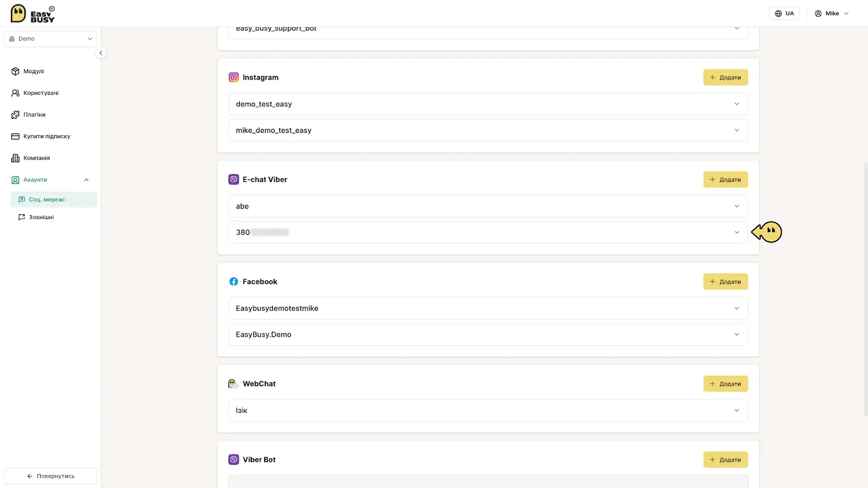Screen dimensions: 868x488
Task: Click the Модулі cube icon
Action: tap(15, 72)
